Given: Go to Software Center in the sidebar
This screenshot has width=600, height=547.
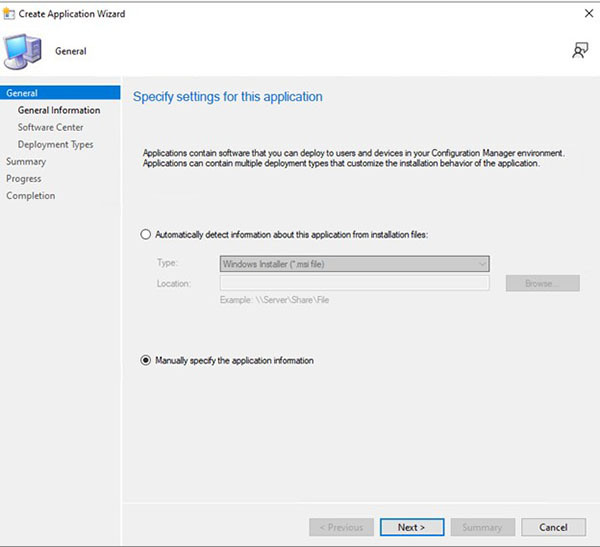Looking at the screenshot, I should coord(51,127).
